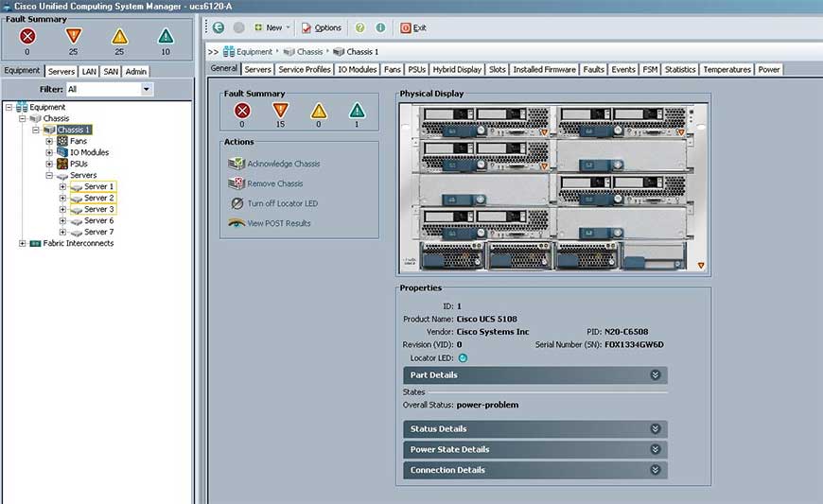Click the PSUs icon in the tree
This screenshot has width=823, height=504.
coord(62,164)
